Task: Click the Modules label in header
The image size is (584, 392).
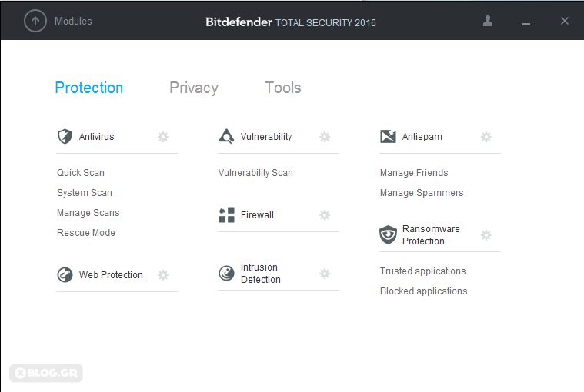Action: [73, 22]
